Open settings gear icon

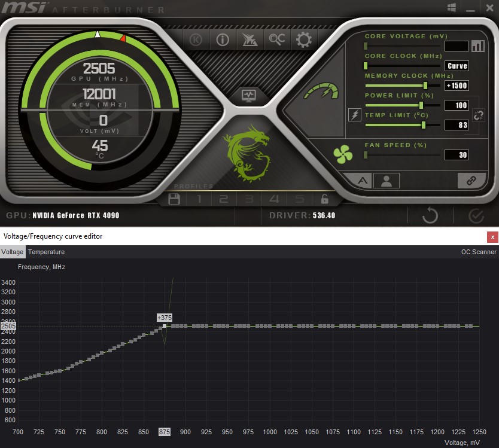pos(304,39)
